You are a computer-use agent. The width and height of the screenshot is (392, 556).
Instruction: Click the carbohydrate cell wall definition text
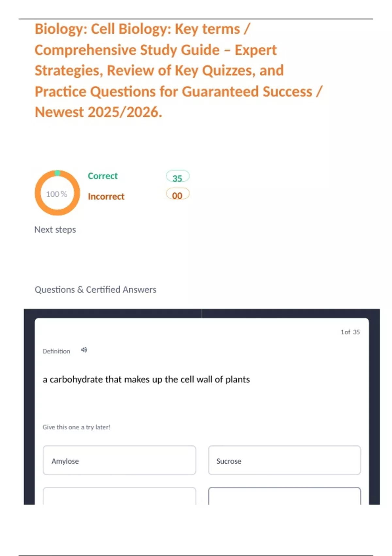pos(146,379)
